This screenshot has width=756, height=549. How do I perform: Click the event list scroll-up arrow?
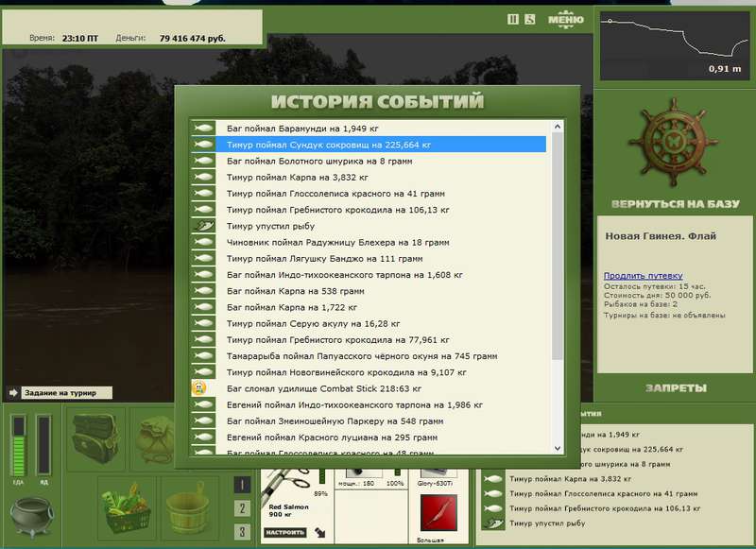[x=558, y=127]
